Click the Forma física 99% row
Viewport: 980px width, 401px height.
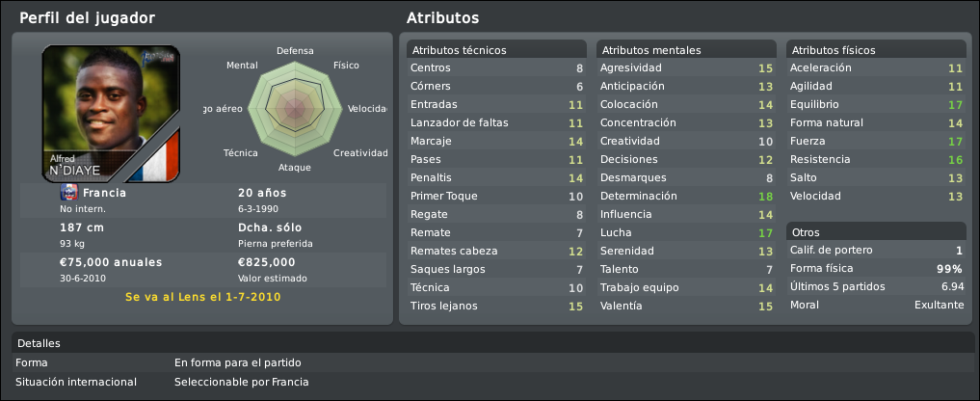coord(875,269)
